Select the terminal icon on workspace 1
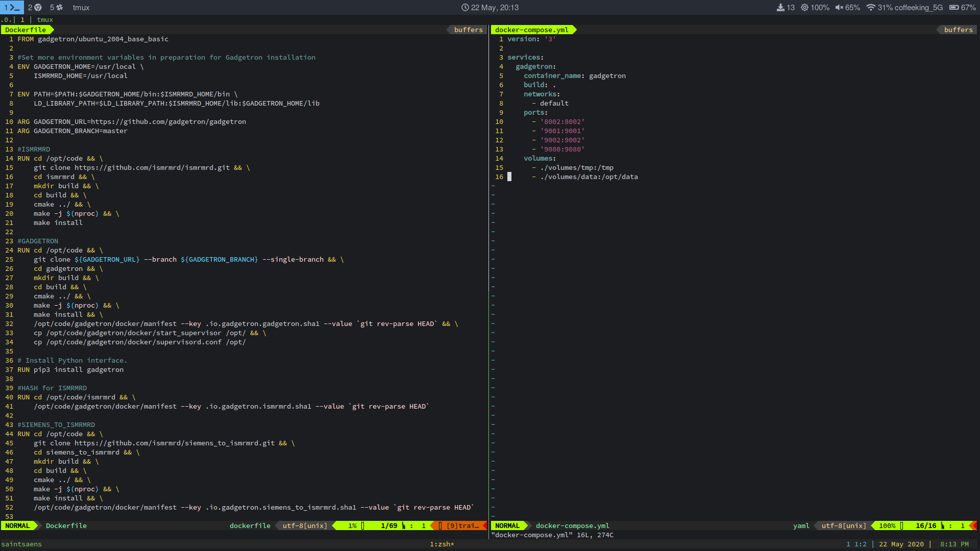Viewport: 980px width, 551px height. click(x=13, y=7)
